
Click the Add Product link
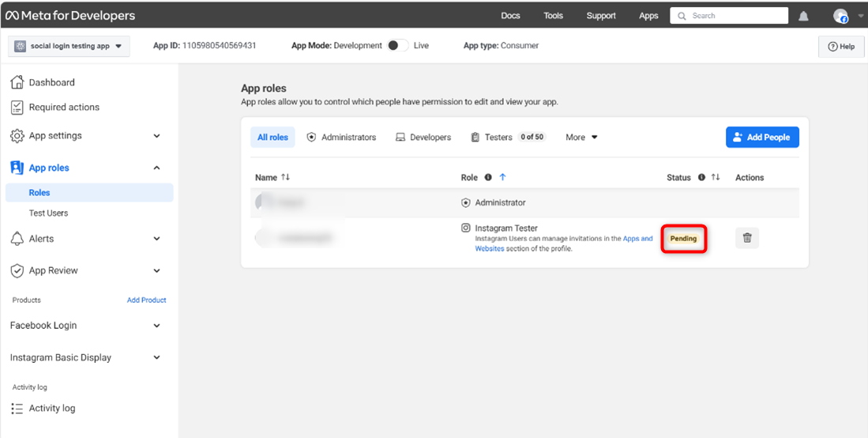coord(147,300)
